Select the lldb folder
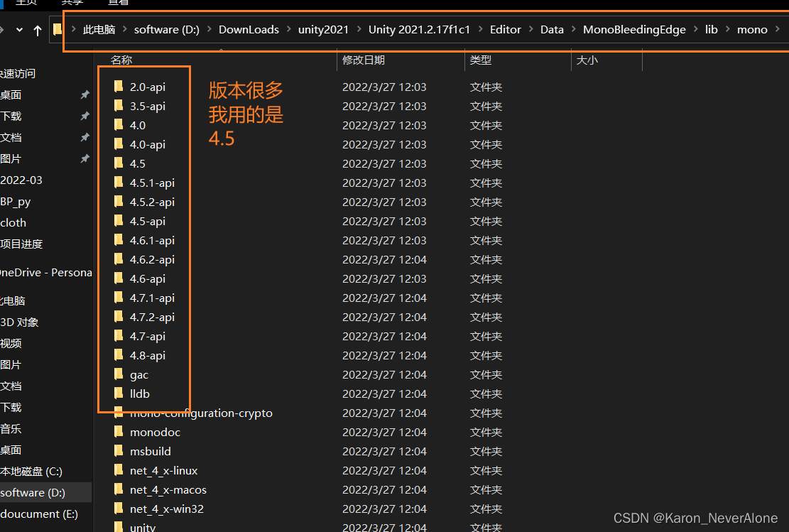 139,393
